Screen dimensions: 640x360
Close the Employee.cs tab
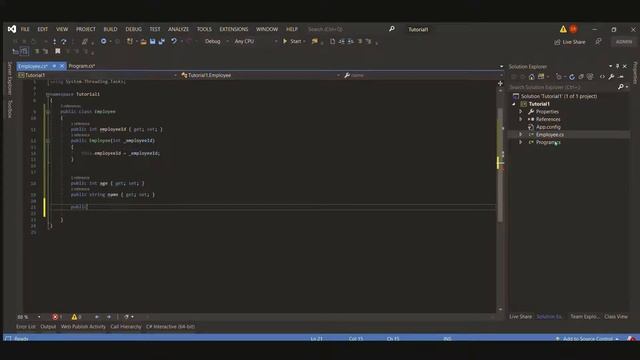pos(62,66)
